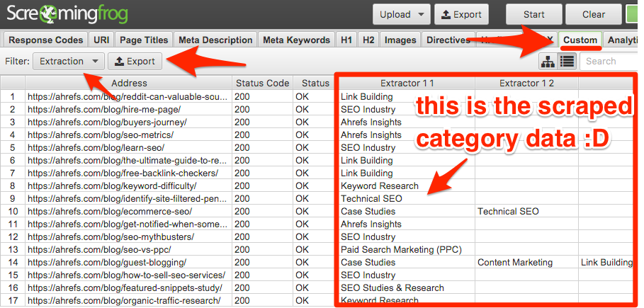This screenshot has width=644, height=308.
Task: Open the Directives tab
Action: click(448, 40)
